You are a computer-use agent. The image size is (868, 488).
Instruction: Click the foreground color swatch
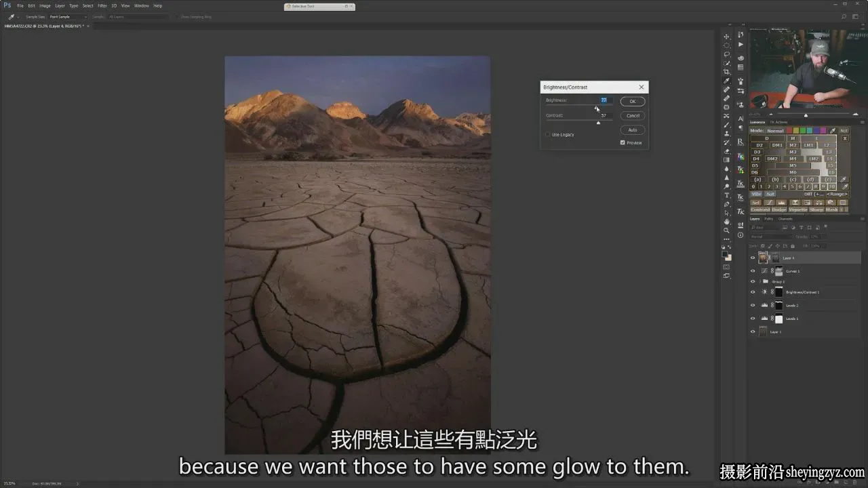(726, 255)
